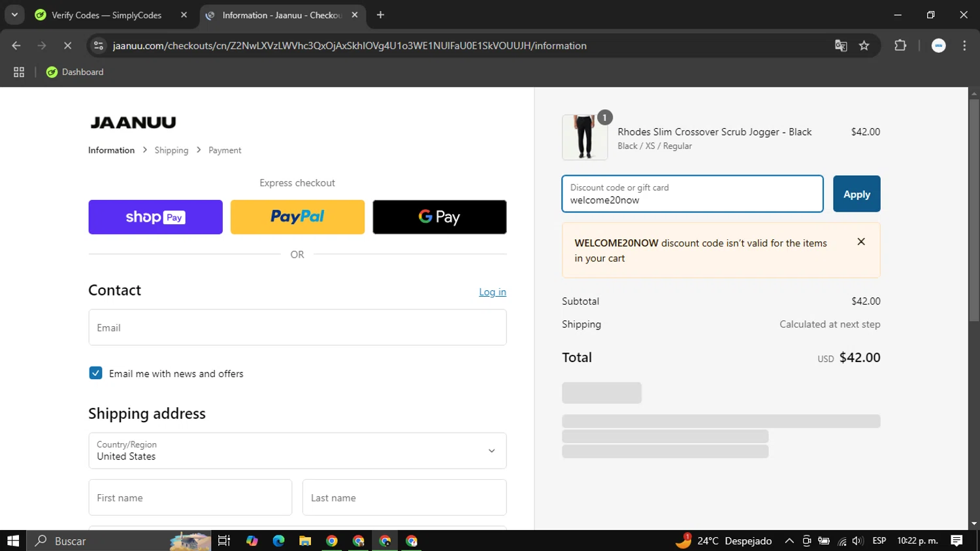Screen dimensions: 980x551
Task: Dismiss the WELCOME20NOW invalid code message
Action: pyautogui.click(x=861, y=242)
